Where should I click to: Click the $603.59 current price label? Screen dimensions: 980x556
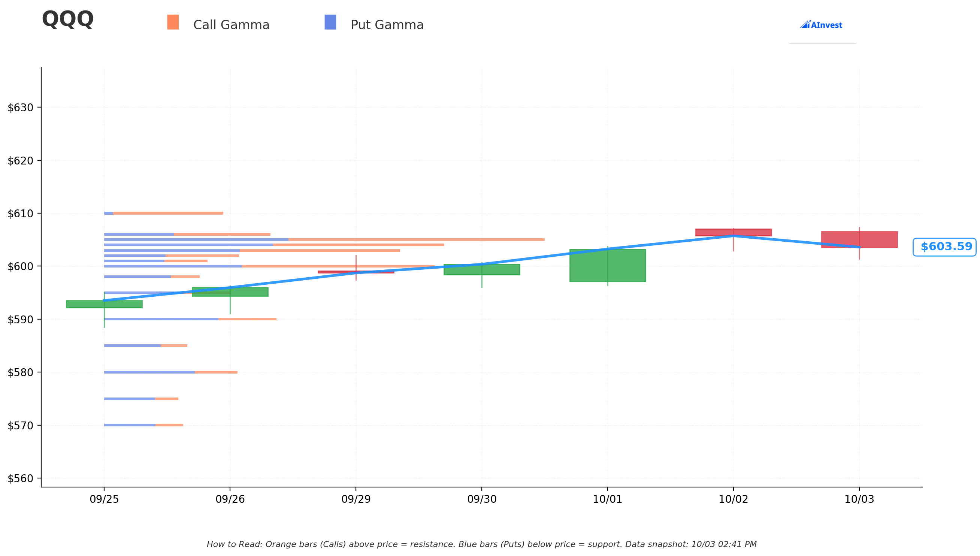[x=944, y=247]
